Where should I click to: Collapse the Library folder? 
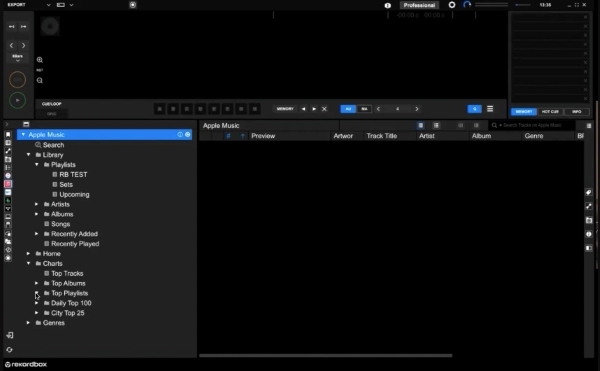point(29,155)
